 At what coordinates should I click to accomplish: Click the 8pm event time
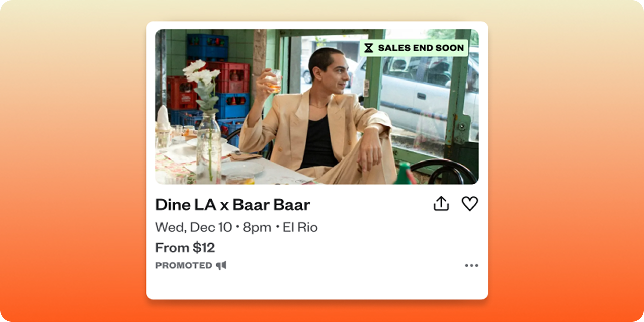[257, 227]
